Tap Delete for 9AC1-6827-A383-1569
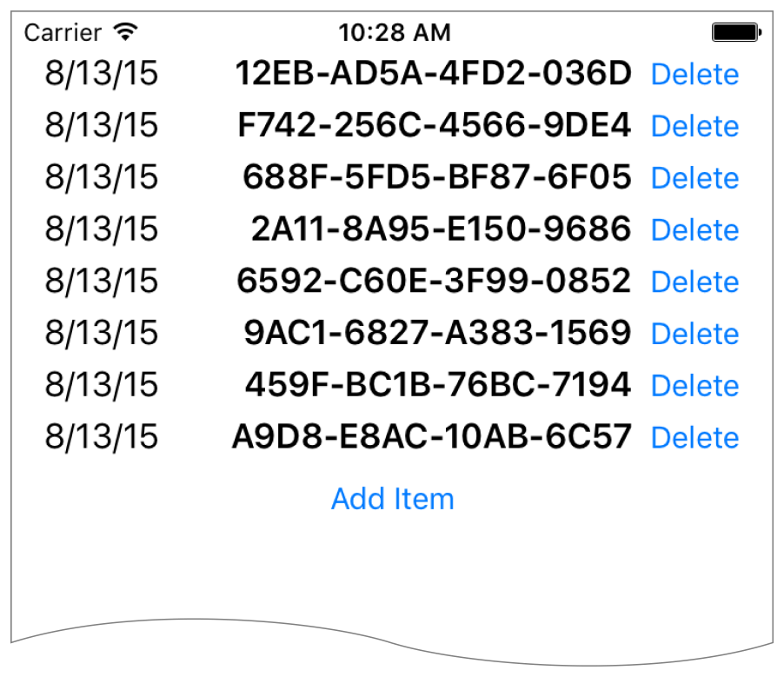This screenshot has width=784, height=677. click(694, 335)
